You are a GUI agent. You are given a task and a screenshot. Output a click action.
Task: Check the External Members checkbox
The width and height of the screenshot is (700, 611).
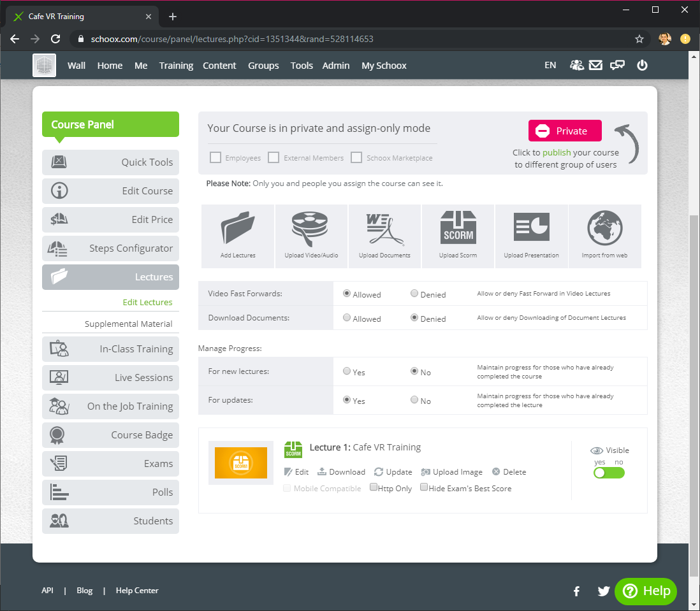(273, 157)
